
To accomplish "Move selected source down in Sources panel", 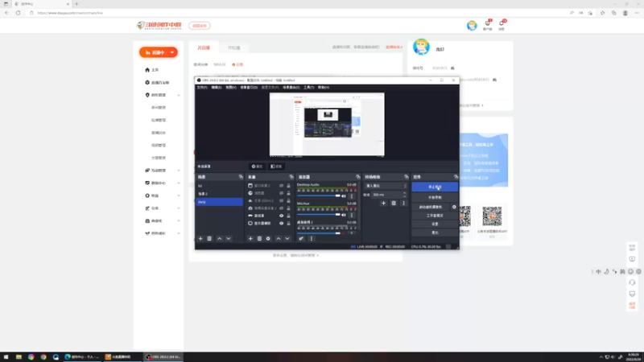I will (x=287, y=238).
